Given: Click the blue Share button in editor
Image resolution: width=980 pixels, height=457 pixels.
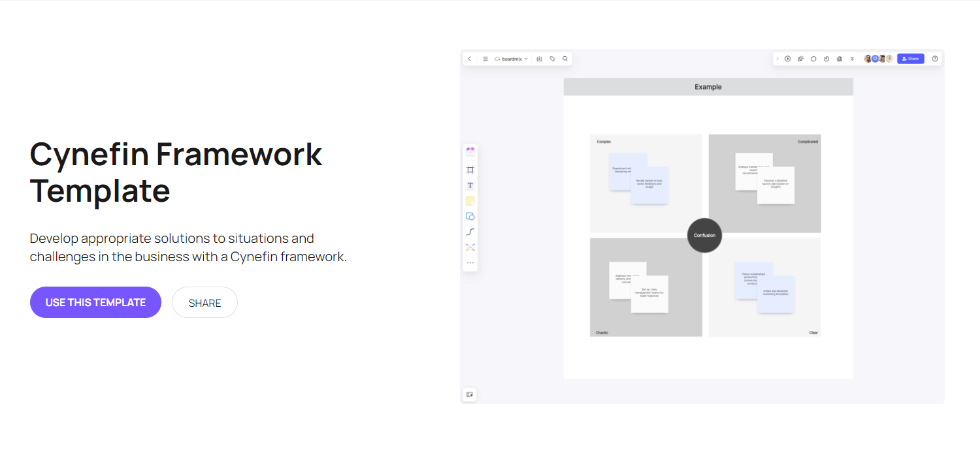Looking at the screenshot, I should pos(911,59).
